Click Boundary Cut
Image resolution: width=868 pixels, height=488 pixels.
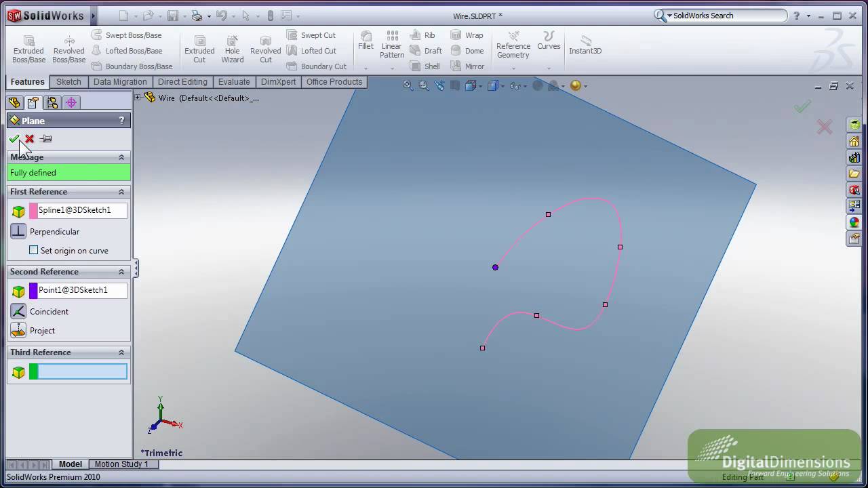[316, 66]
